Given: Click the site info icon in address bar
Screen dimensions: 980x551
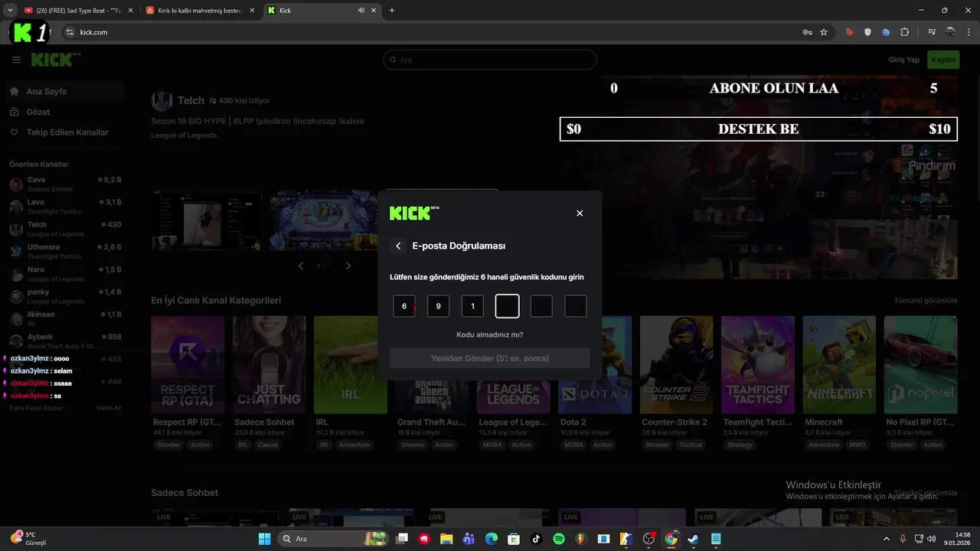Looking at the screenshot, I should coord(70,32).
